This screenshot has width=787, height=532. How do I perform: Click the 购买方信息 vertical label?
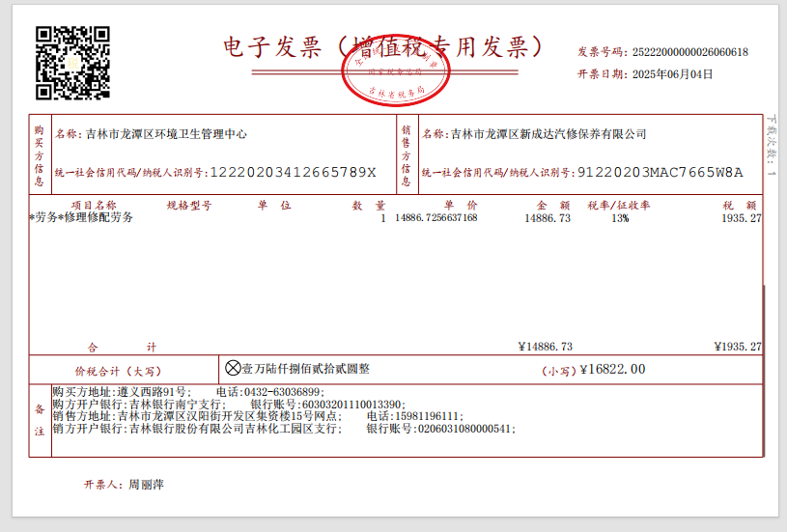[x=40, y=155]
